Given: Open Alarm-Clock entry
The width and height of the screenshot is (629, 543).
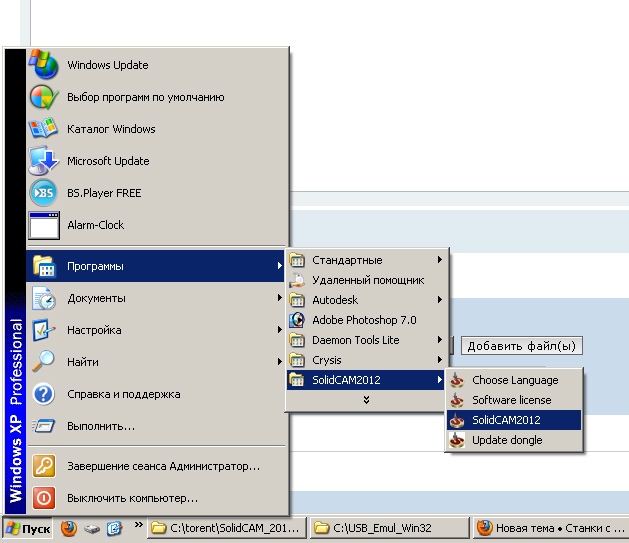Looking at the screenshot, I should [157, 225].
